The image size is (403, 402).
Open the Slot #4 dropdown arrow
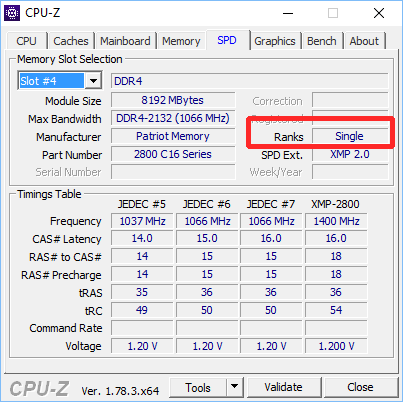[93, 81]
